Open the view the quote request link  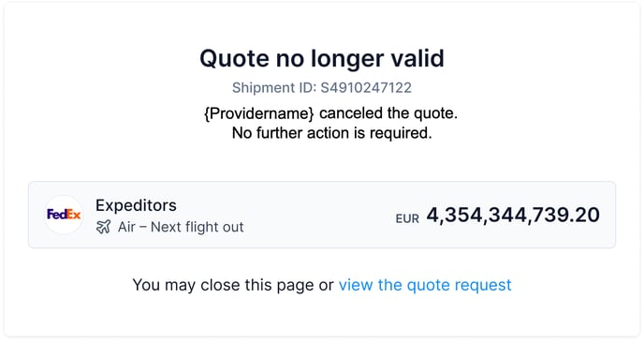[x=425, y=285]
